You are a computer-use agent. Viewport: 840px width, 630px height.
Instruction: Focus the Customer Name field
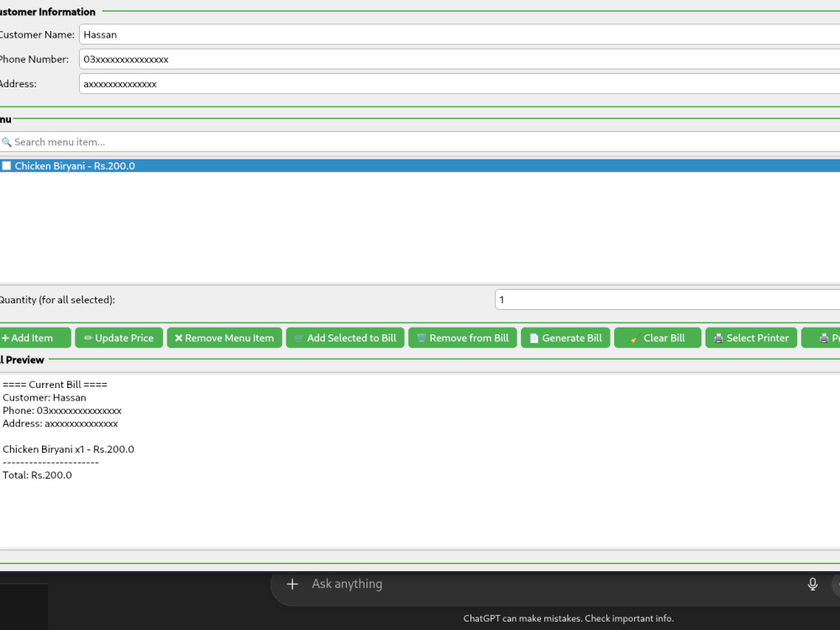coord(459,34)
